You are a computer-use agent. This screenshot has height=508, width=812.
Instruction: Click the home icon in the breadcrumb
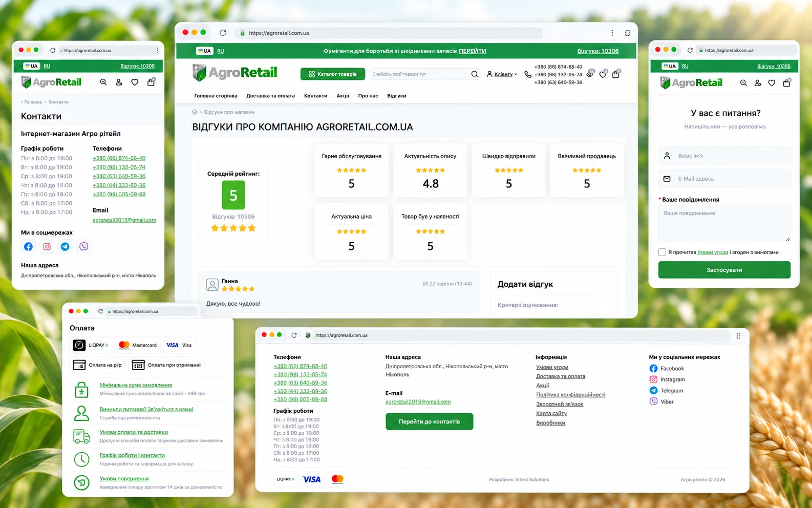(x=195, y=112)
